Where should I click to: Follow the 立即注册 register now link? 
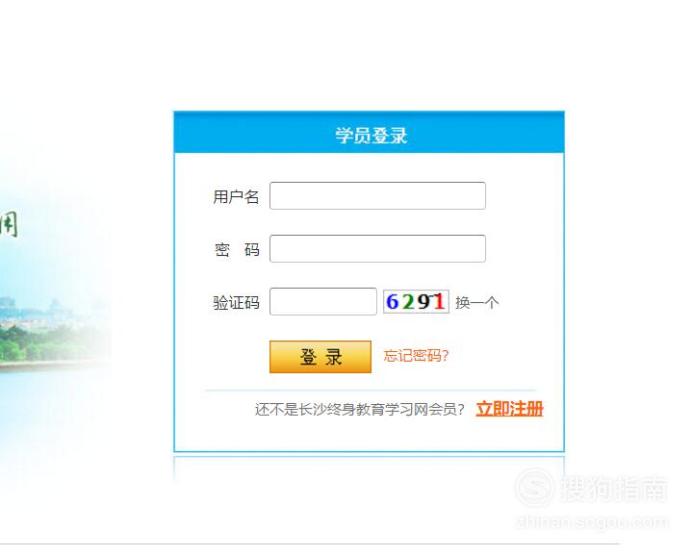[509, 409]
